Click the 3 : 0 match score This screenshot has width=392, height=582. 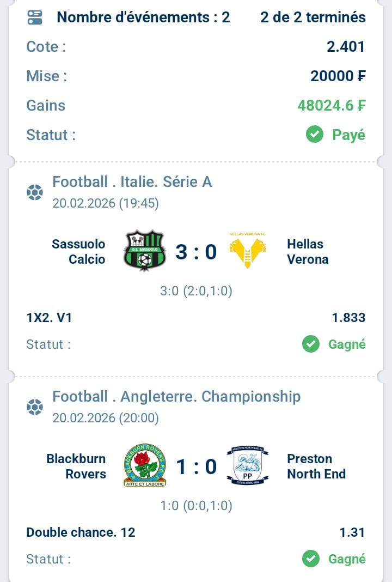[x=196, y=252]
